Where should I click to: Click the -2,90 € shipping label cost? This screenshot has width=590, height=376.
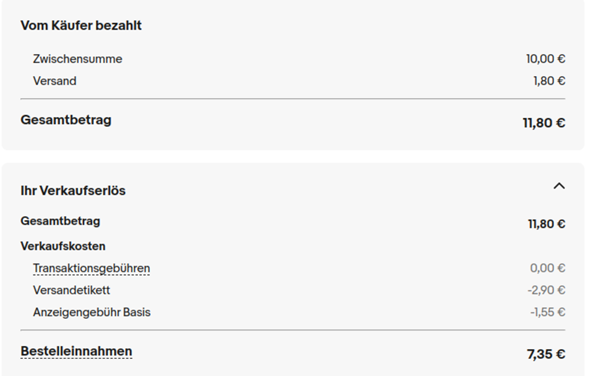coord(546,290)
